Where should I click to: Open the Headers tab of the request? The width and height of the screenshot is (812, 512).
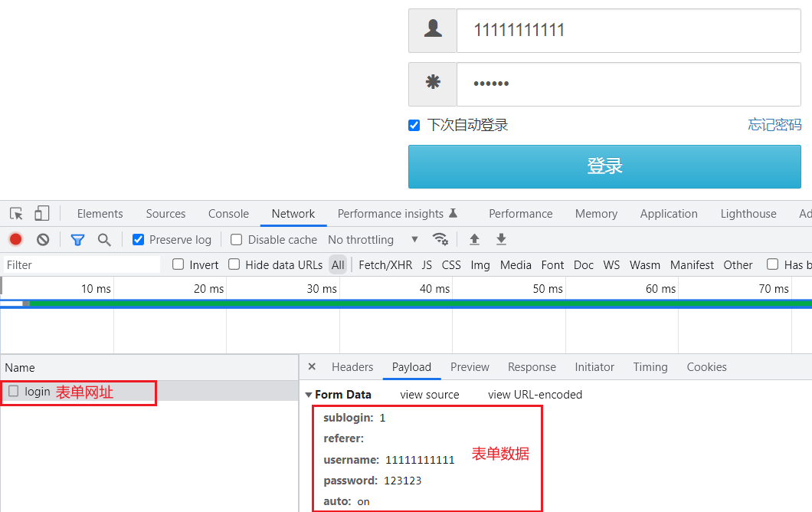tap(352, 367)
